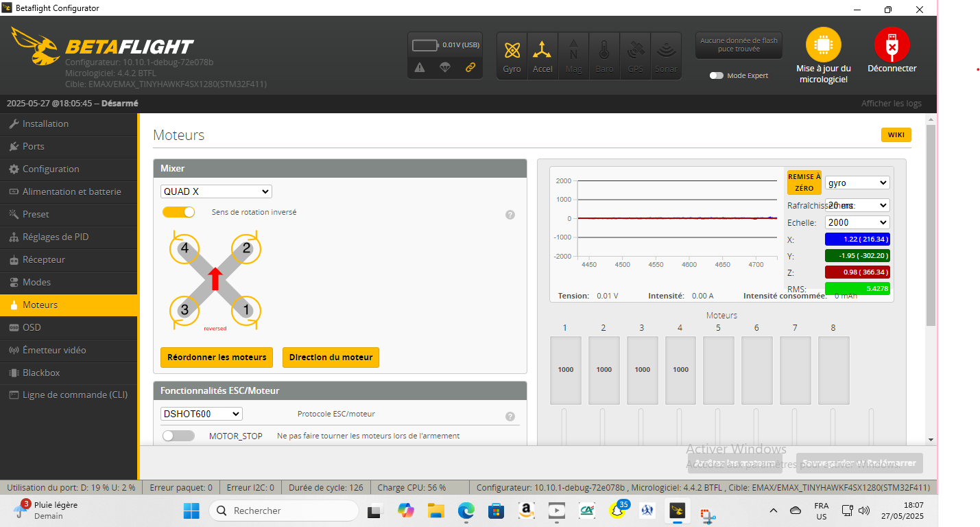Toggle Sens de rotation inversé switch

click(178, 213)
